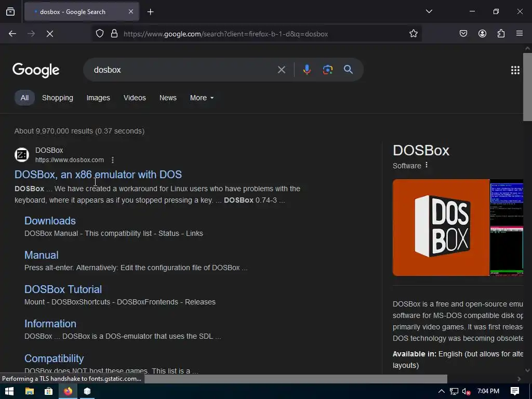Bookmark this page with star icon
This screenshot has height=399, width=532.
click(x=413, y=34)
